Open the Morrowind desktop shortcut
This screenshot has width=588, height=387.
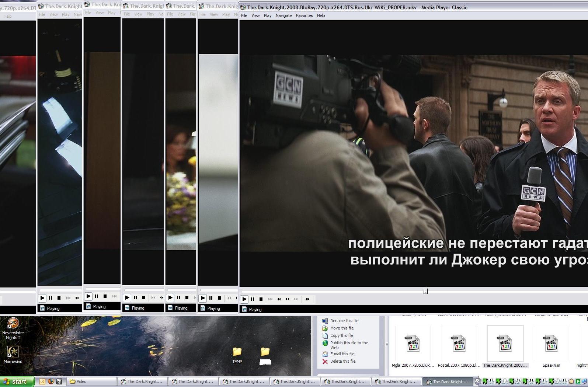(x=13, y=352)
